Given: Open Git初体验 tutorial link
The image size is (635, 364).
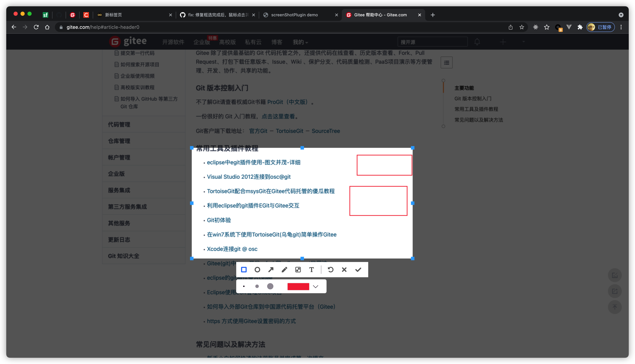Looking at the screenshot, I should [219, 220].
